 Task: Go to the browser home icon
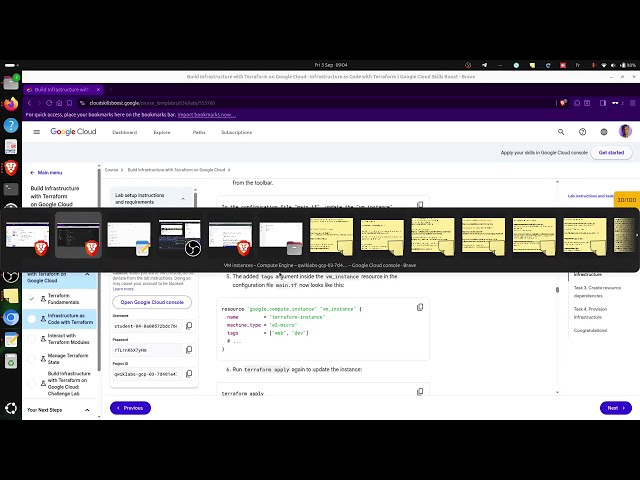pyautogui.click(x=59, y=103)
